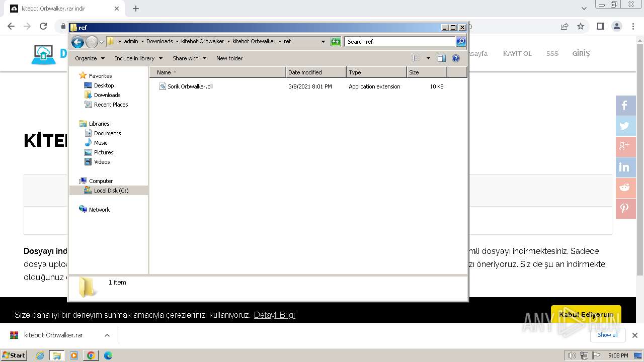Click SSS link on website
The image size is (644, 362).
pos(552,54)
